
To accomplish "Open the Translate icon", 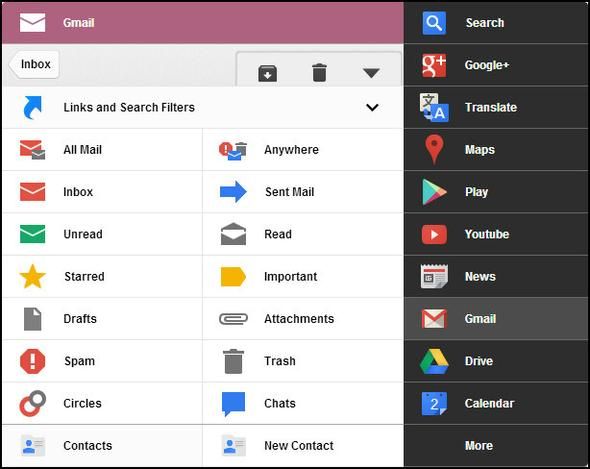I will click(x=434, y=107).
